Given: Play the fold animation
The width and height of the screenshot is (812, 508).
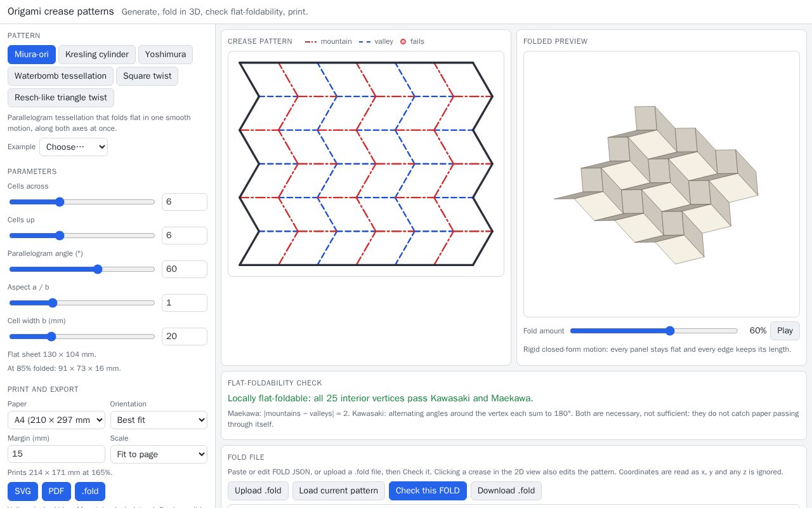Looking at the screenshot, I should pyautogui.click(x=785, y=331).
